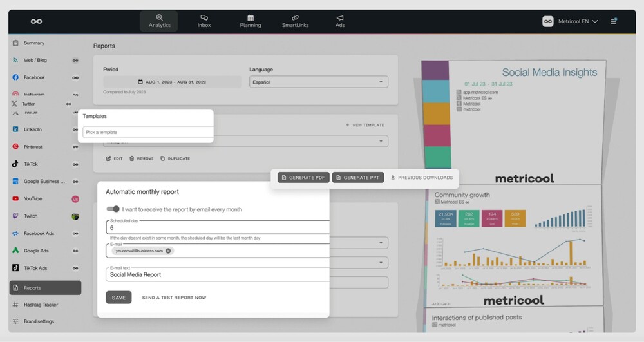The image size is (644, 342).
Task: Send a test report now
Action: (x=174, y=298)
